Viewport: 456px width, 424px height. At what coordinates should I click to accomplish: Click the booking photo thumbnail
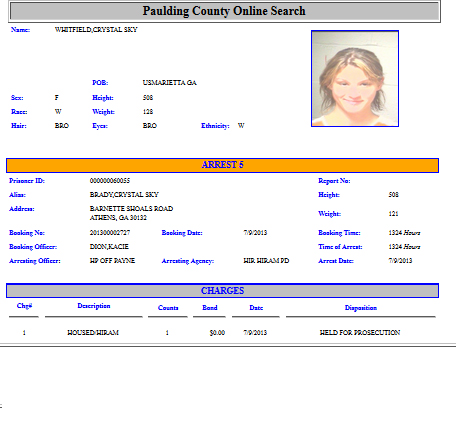[x=355, y=78]
